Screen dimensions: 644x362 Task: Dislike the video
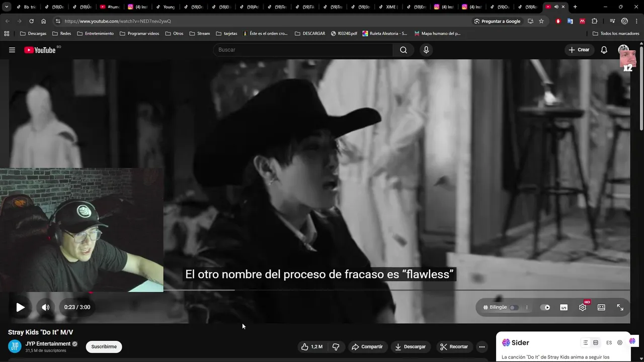pyautogui.click(x=336, y=346)
